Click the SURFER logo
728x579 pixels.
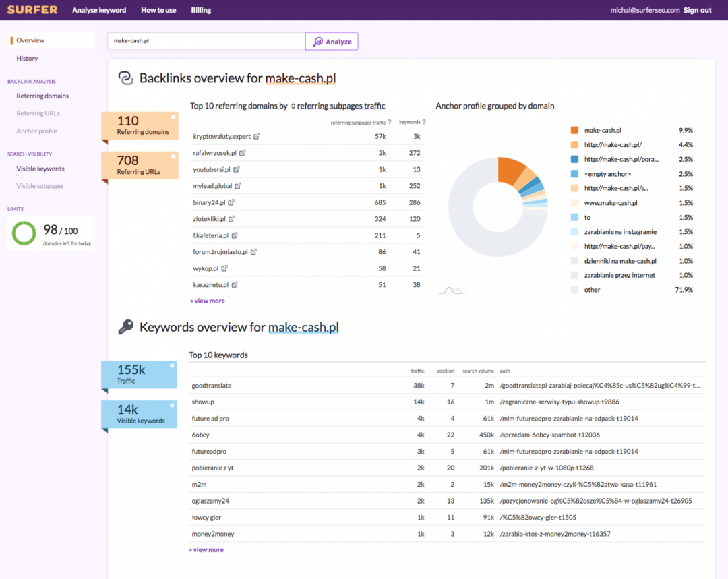point(32,10)
